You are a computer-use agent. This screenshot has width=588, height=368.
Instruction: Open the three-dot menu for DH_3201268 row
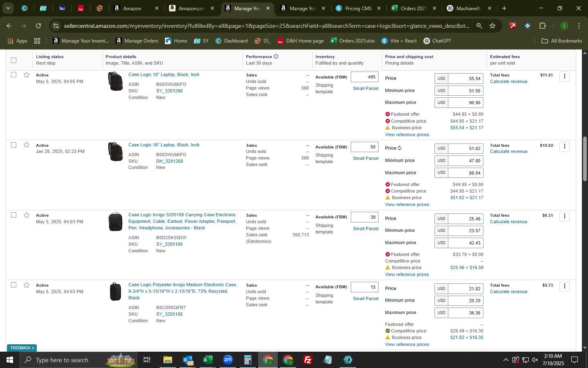pos(564,146)
